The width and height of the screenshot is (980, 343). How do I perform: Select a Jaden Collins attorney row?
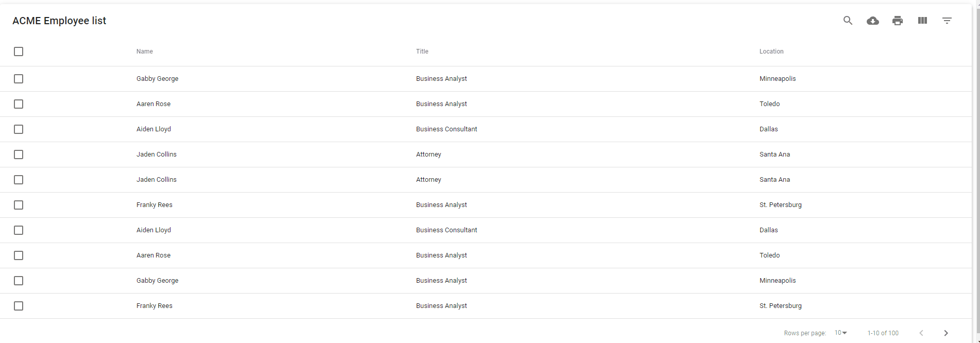point(19,154)
